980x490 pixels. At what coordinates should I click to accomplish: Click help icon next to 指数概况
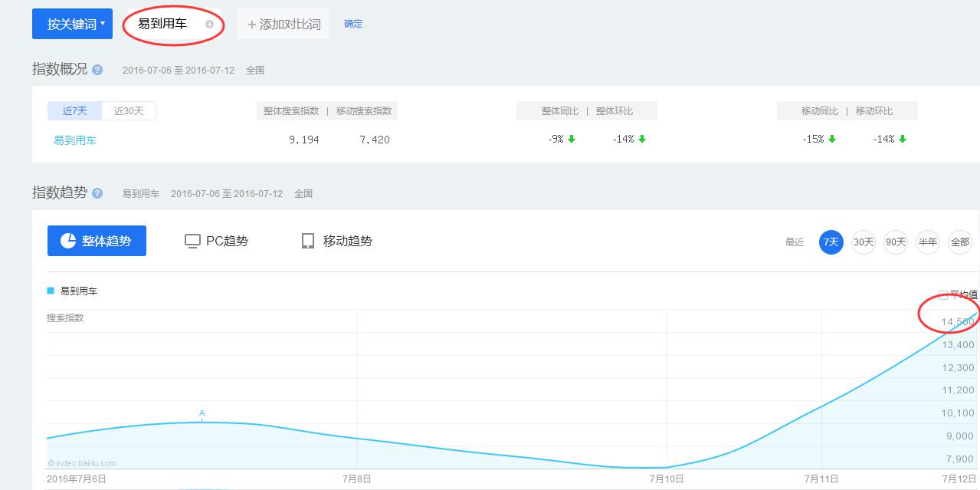click(97, 70)
